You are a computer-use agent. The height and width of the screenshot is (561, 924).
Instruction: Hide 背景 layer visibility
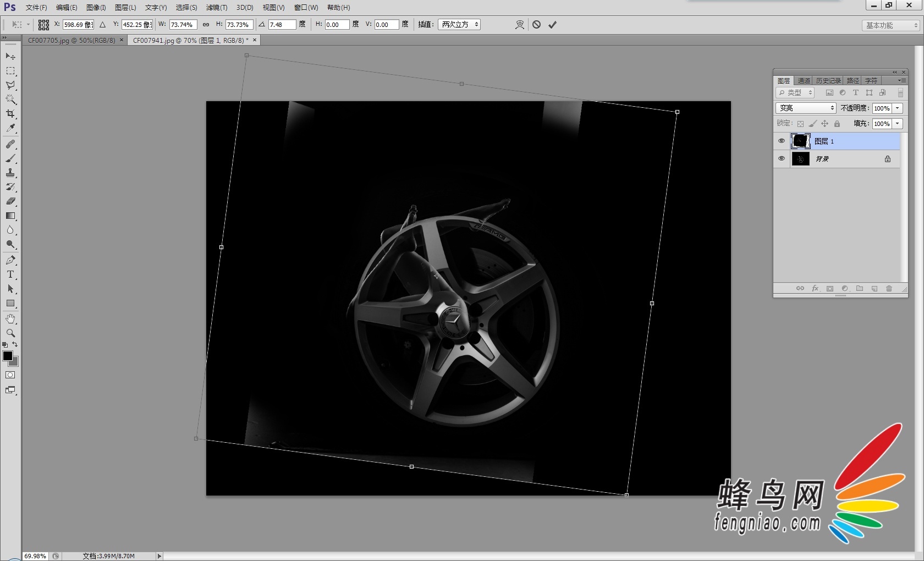click(x=782, y=159)
